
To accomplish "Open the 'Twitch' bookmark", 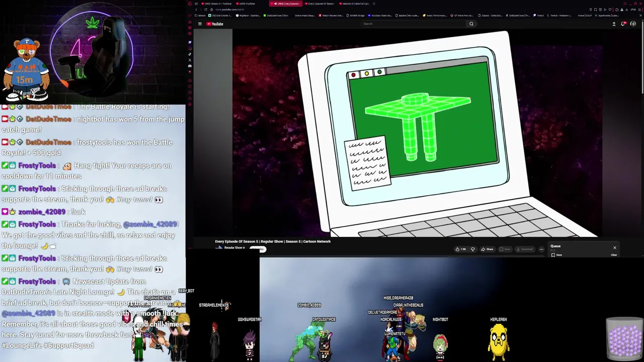I will click(x=539, y=16).
